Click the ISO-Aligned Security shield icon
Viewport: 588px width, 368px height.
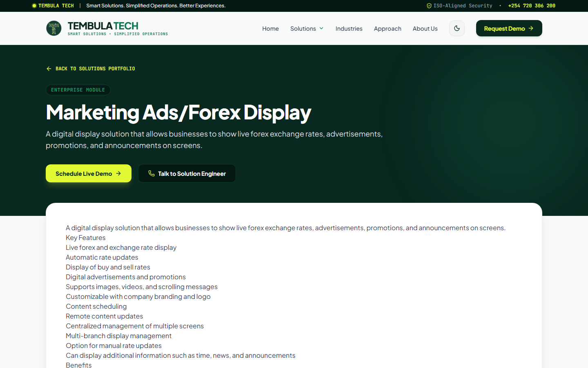[x=429, y=6]
